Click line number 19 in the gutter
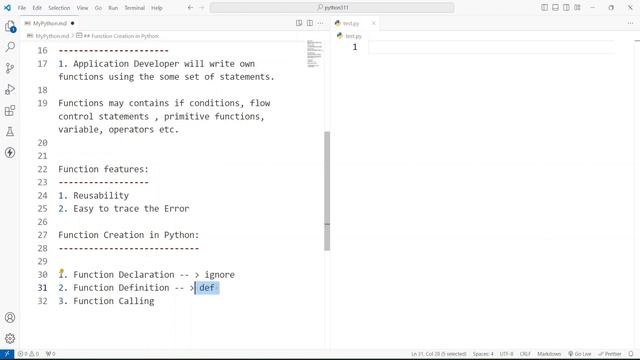 (x=42, y=103)
